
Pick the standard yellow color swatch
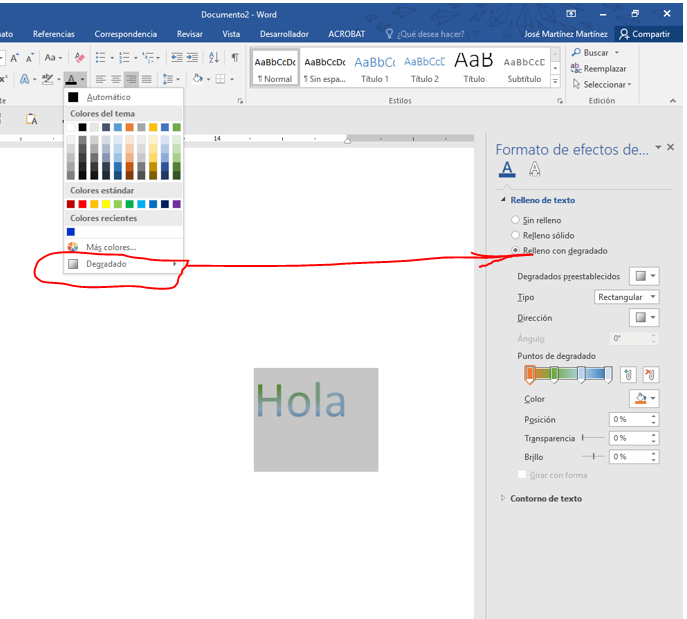[106, 204]
